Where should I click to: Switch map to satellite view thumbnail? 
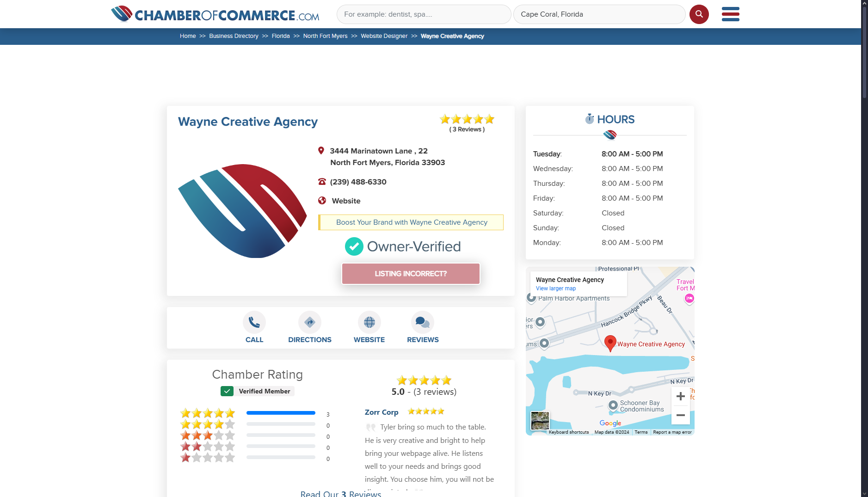coord(540,421)
